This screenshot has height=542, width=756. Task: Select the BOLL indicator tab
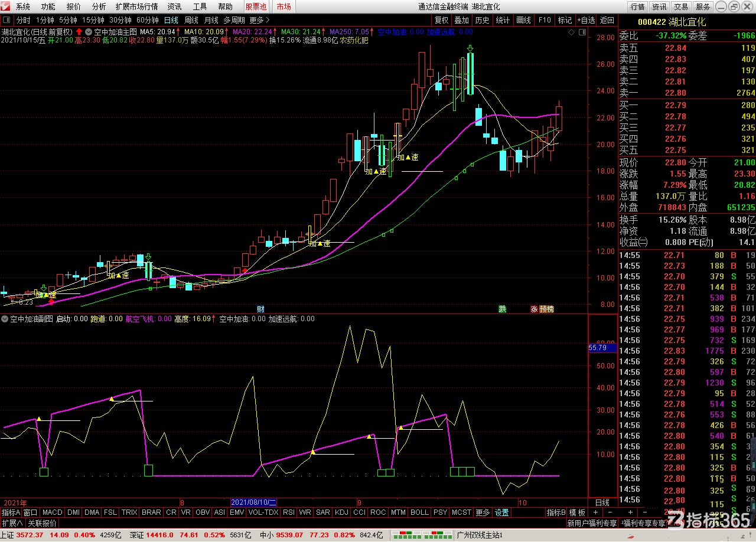pos(419,512)
